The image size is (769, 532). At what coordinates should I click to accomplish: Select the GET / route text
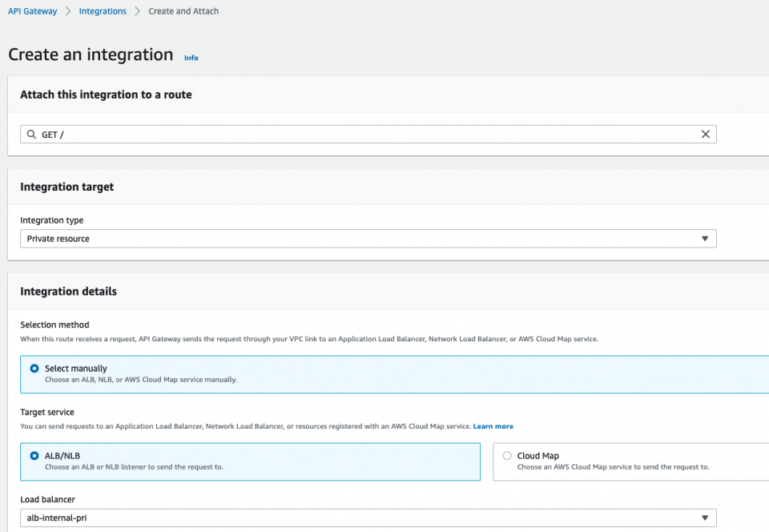tap(52, 134)
